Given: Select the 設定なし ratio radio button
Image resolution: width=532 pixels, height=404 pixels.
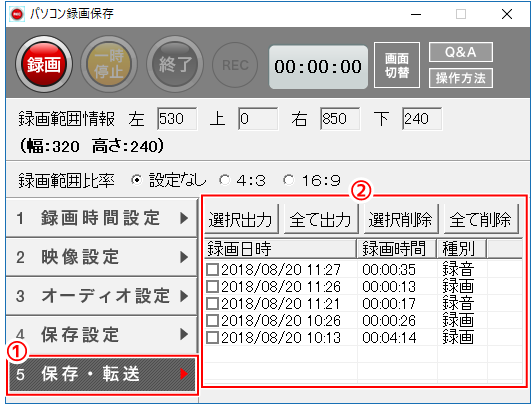Looking at the screenshot, I should click(x=136, y=180).
